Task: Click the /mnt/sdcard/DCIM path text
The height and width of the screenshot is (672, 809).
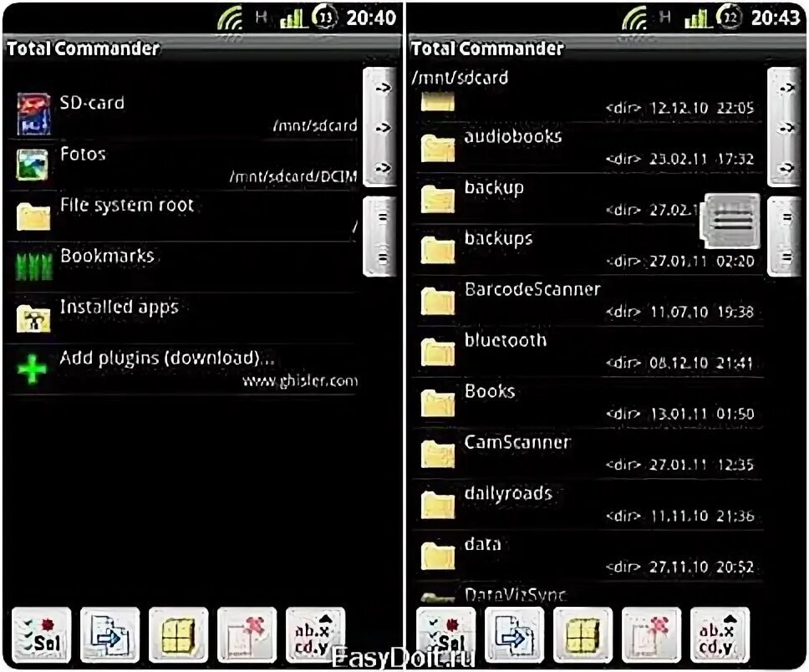Action: pyautogui.click(x=293, y=176)
